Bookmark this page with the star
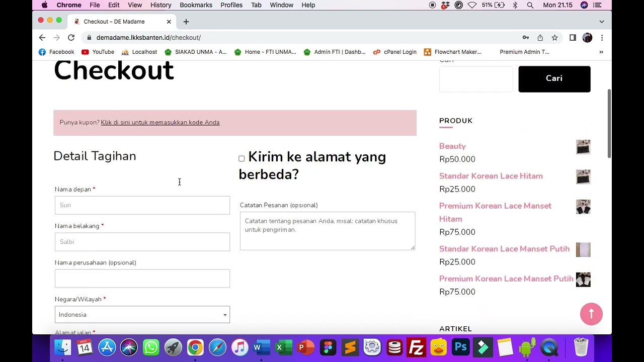This screenshot has height=362, width=644. click(x=554, y=38)
